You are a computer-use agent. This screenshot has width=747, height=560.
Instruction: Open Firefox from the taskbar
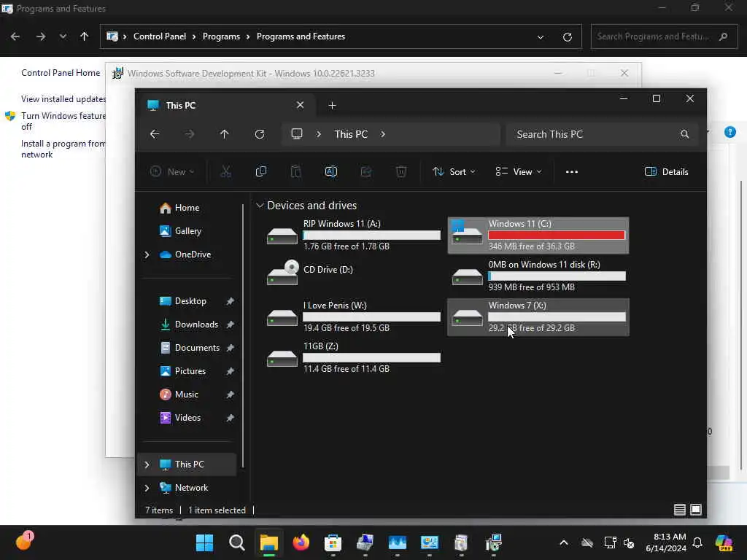coord(301,542)
